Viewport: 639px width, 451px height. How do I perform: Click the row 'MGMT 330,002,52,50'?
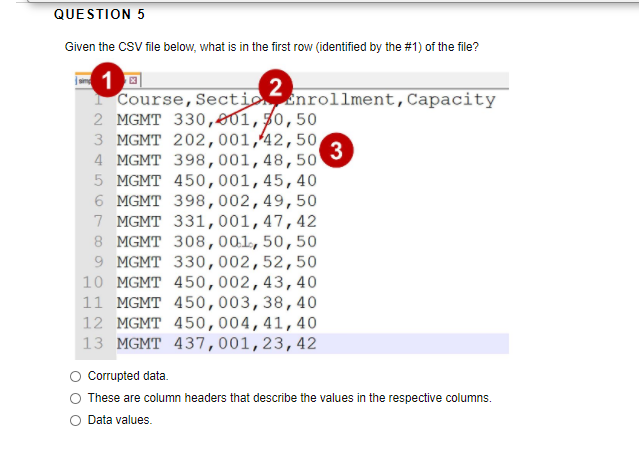click(x=217, y=262)
